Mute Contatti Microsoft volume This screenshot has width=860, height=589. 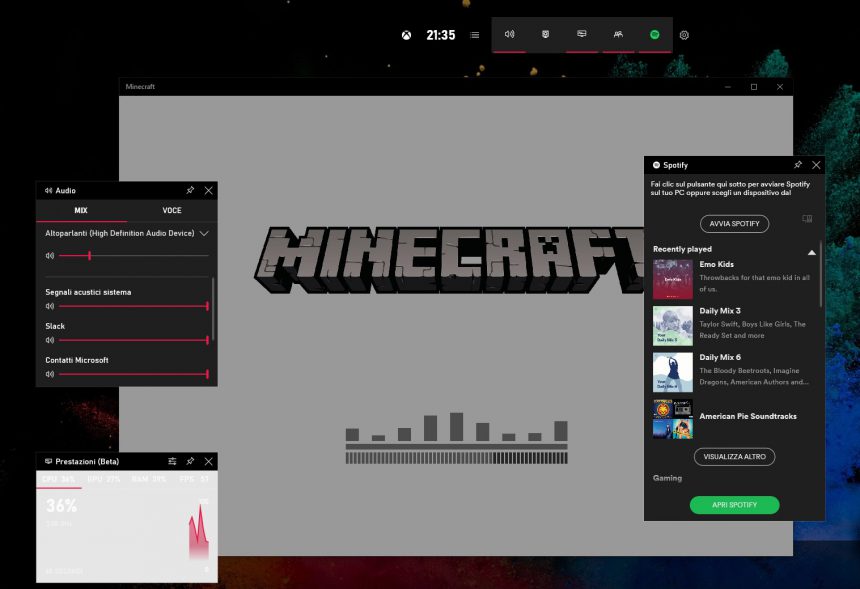pos(50,374)
